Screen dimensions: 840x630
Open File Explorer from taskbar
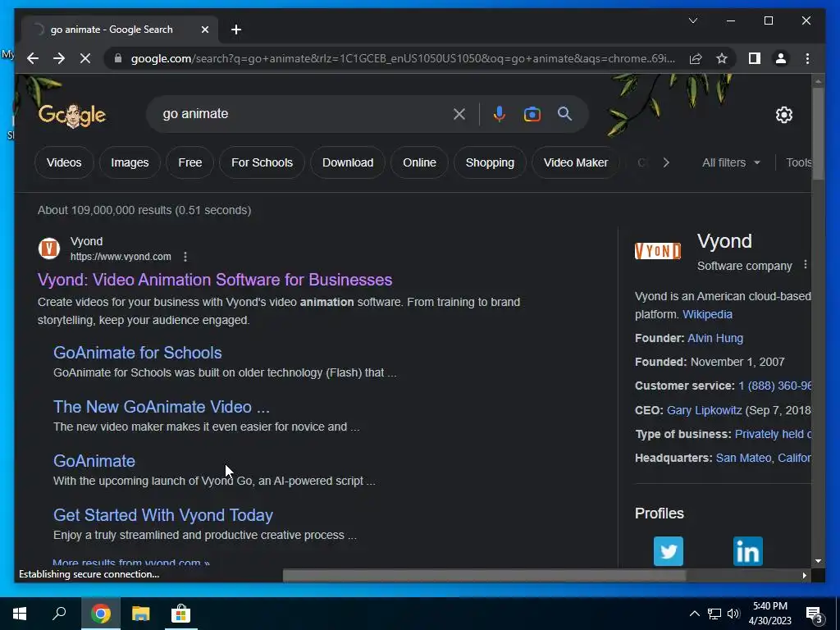point(141,614)
